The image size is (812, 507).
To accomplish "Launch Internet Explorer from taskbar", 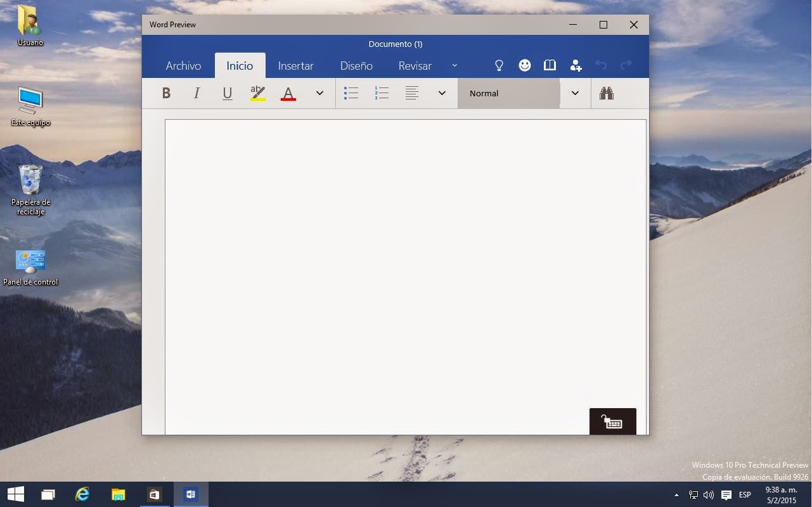I will tap(82, 494).
